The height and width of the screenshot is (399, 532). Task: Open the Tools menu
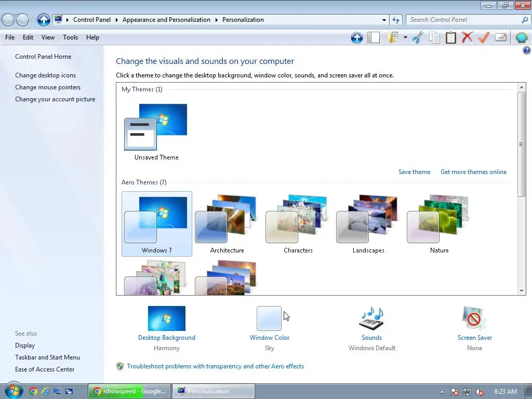coord(70,37)
